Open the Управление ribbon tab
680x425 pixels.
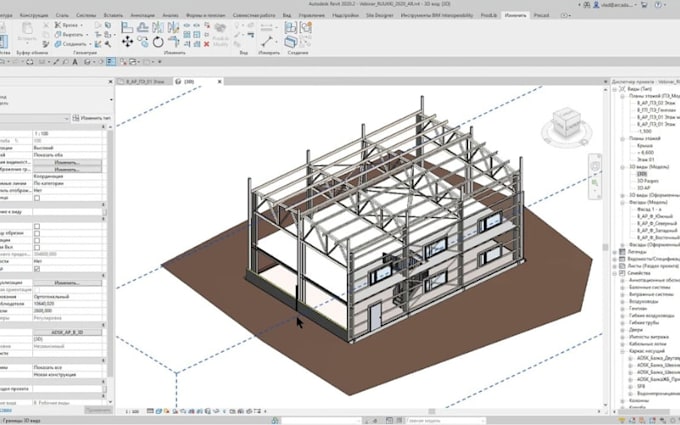(x=312, y=15)
